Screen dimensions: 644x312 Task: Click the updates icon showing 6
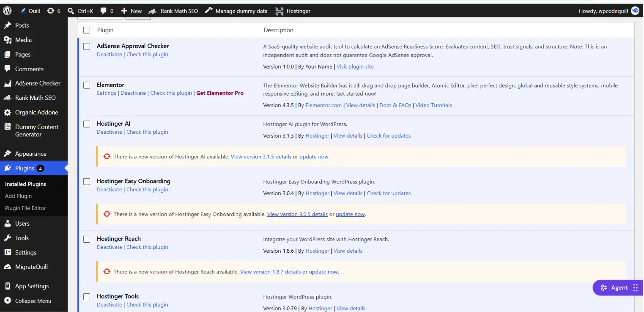[x=54, y=11]
